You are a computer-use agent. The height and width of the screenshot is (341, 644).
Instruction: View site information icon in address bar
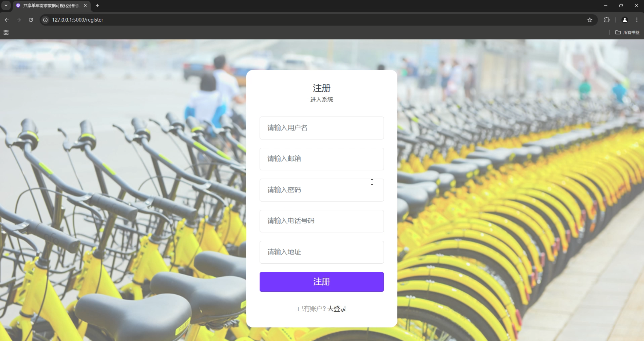[x=45, y=20]
